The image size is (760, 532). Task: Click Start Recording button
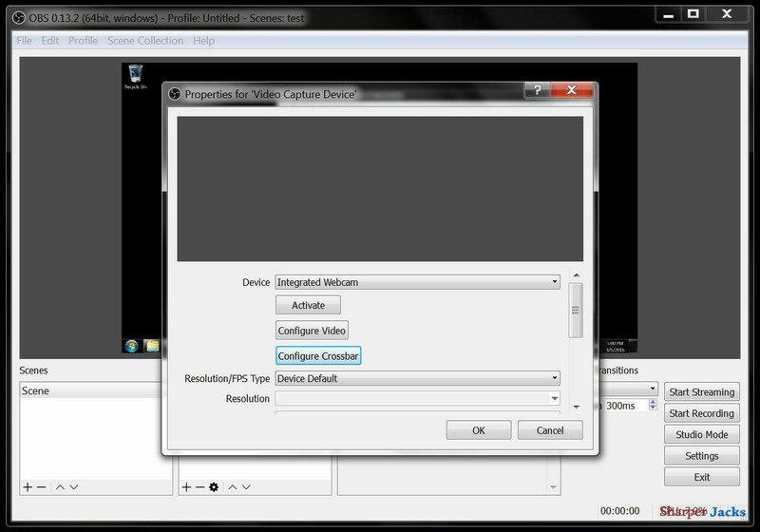[x=702, y=413]
